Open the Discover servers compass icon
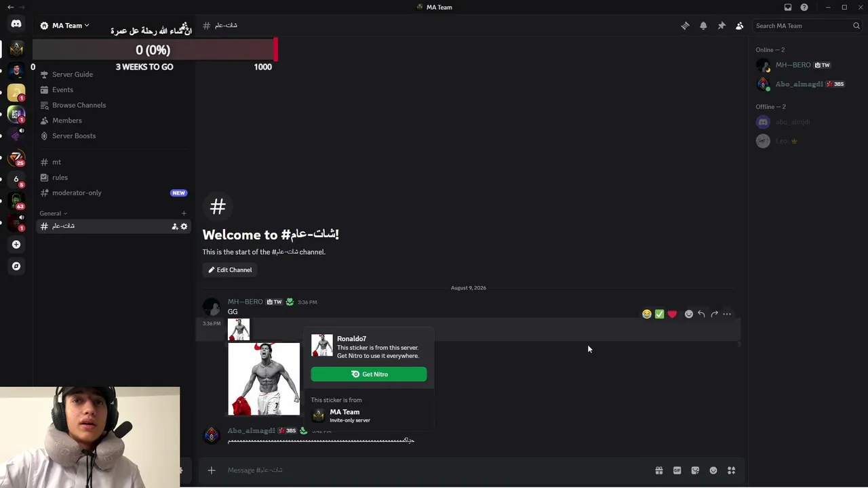 tap(16, 266)
